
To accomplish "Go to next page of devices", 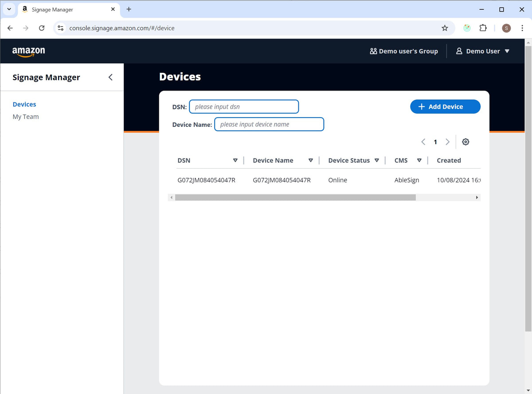I will (447, 142).
